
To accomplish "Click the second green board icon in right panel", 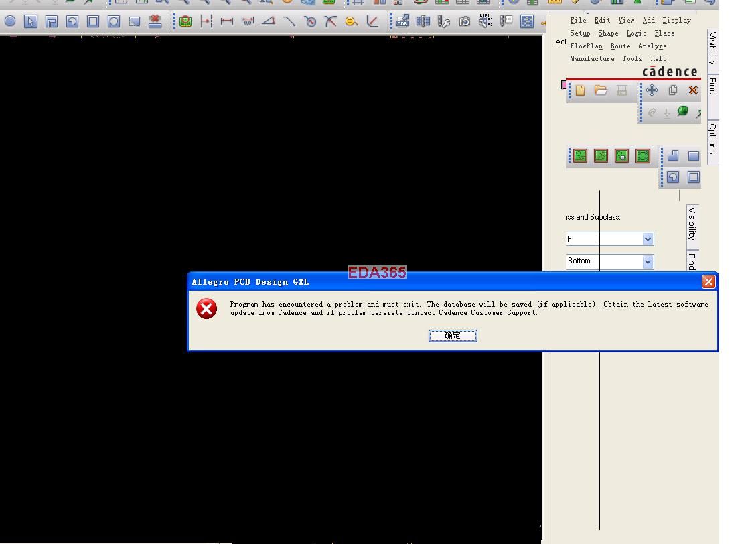I will click(601, 156).
